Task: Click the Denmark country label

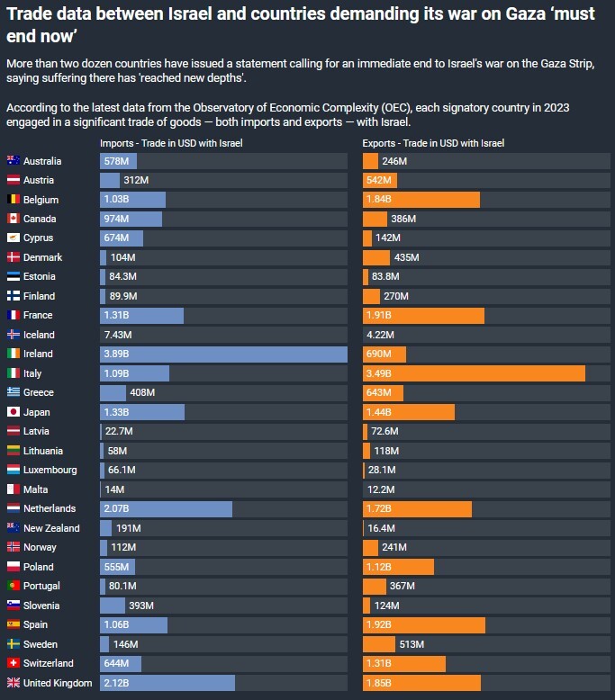Action: (43, 257)
